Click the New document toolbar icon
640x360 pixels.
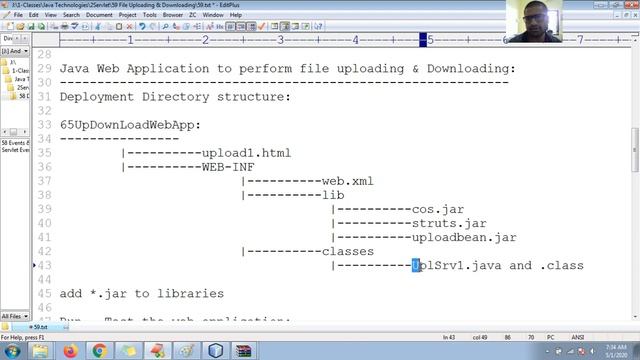[x=10, y=27]
